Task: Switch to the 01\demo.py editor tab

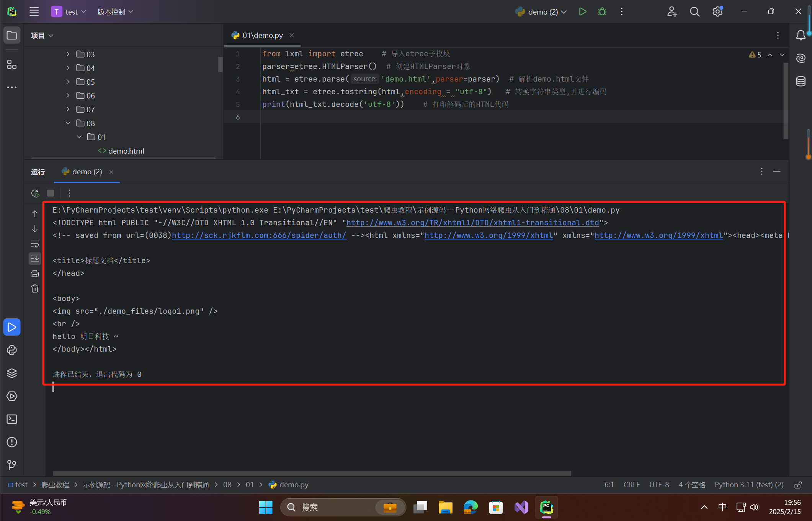Action: [x=262, y=35]
